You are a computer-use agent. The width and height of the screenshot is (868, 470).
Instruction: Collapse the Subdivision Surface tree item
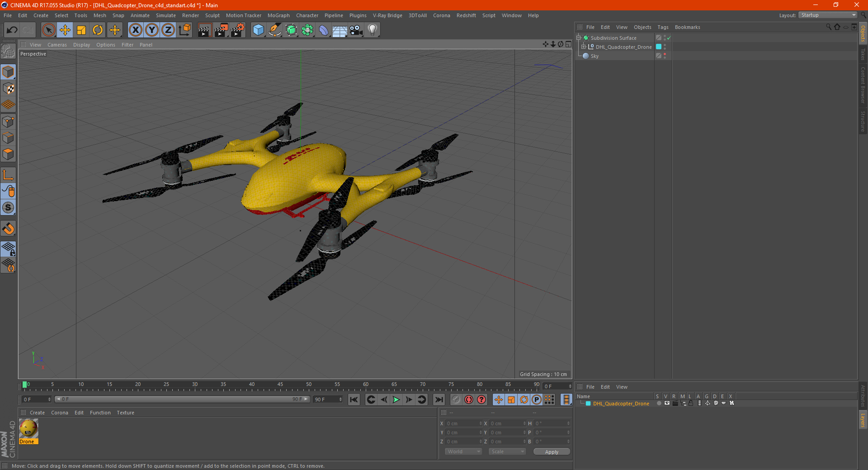coord(578,38)
